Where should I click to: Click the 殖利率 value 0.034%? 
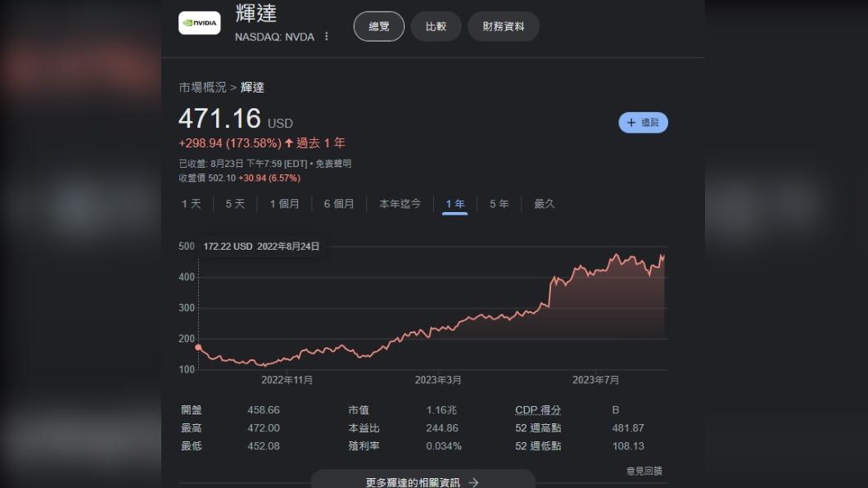(x=443, y=446)
